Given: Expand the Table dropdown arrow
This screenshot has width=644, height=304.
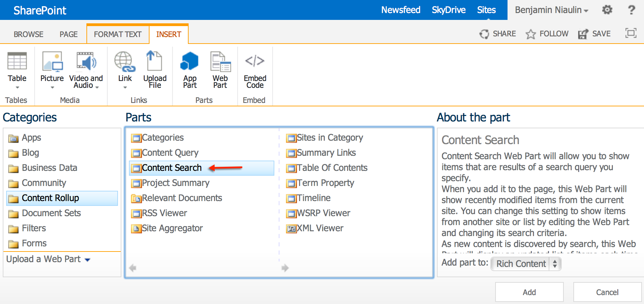Looking at the screenshot, I should coord(17,87).
